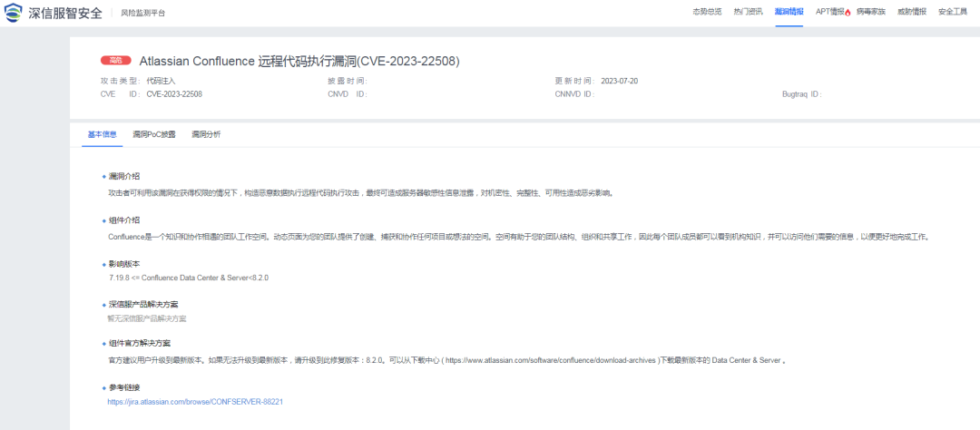This screenshot has width=980, height=430.
Task: Click the Atlassian Confluence vulnerability title
Action: [299, 61]
